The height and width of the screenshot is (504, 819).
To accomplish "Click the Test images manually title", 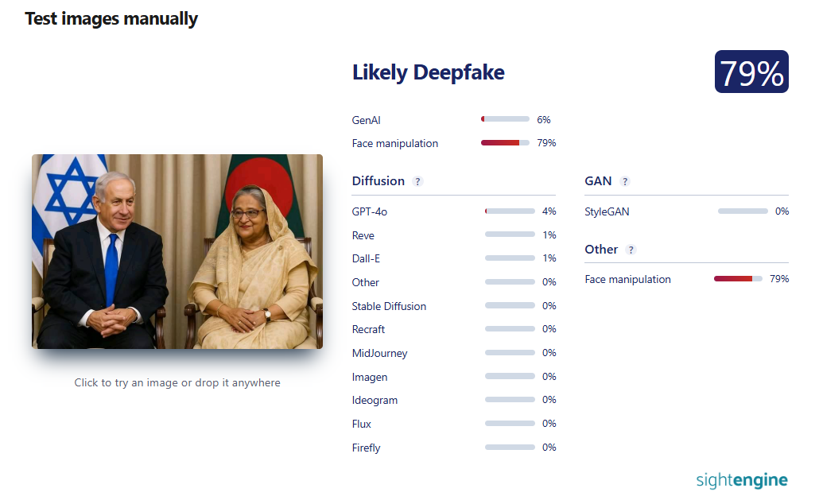I will tap(111, 19).
